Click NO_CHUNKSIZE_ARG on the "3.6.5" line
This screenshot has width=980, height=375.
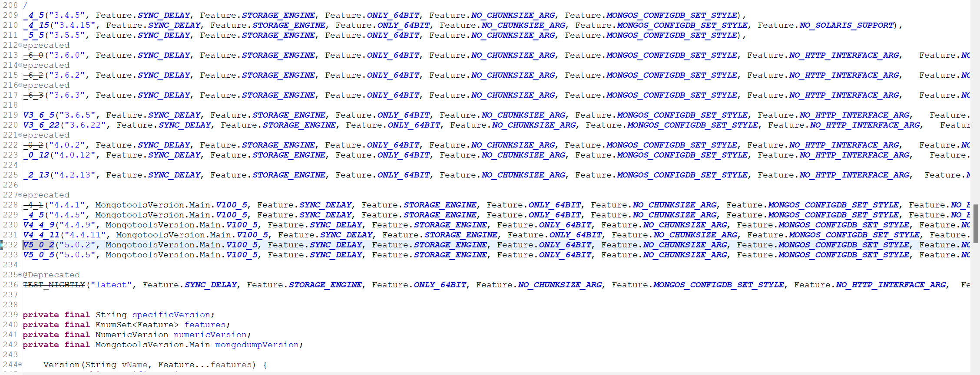[x=523, y=115]
